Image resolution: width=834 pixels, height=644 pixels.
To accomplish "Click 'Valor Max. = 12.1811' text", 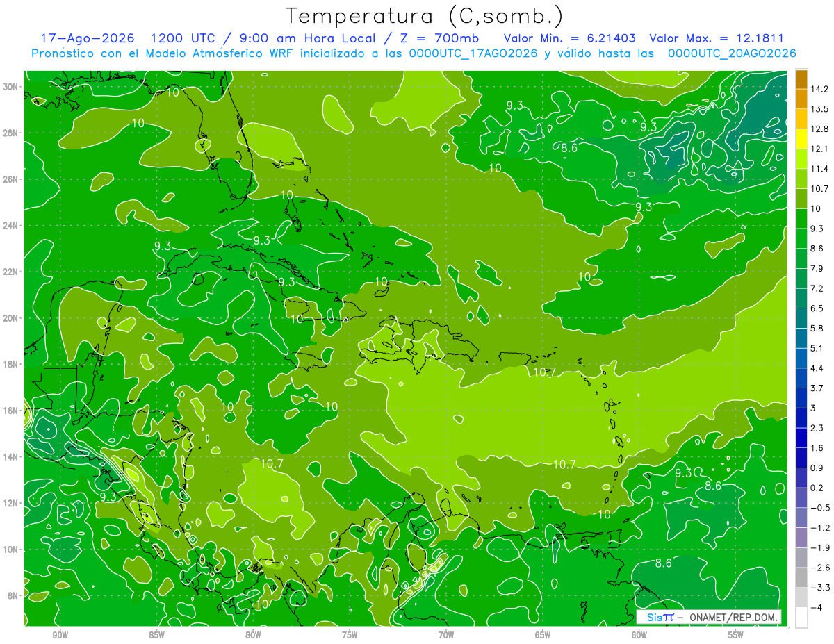I will click(717, 38).
